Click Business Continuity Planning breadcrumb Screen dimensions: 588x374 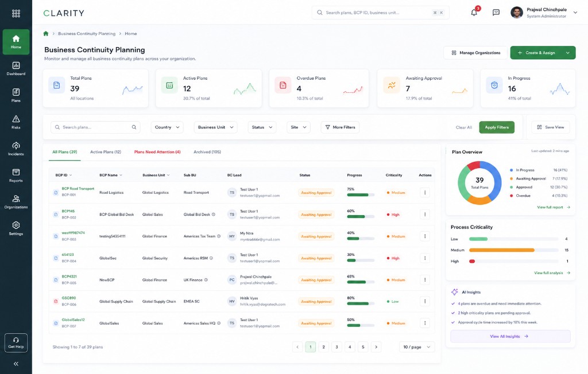(87, 33)
